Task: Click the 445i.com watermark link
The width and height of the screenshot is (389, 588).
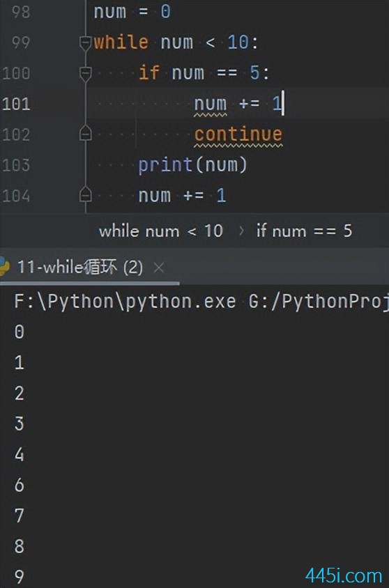Action: [344, 575]
